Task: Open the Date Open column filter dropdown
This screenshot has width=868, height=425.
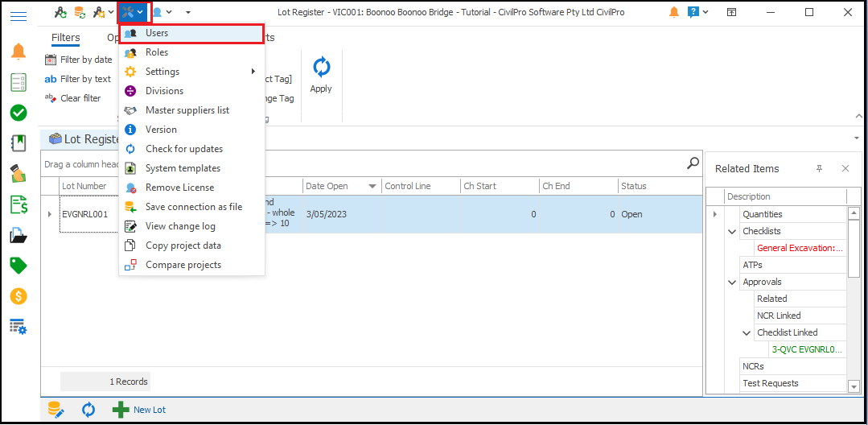Action: [372, 187]
